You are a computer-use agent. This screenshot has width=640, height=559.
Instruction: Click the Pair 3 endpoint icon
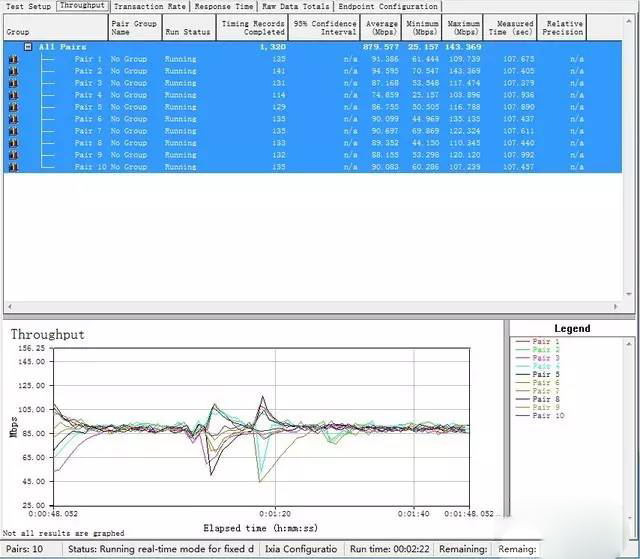[13, 83]
